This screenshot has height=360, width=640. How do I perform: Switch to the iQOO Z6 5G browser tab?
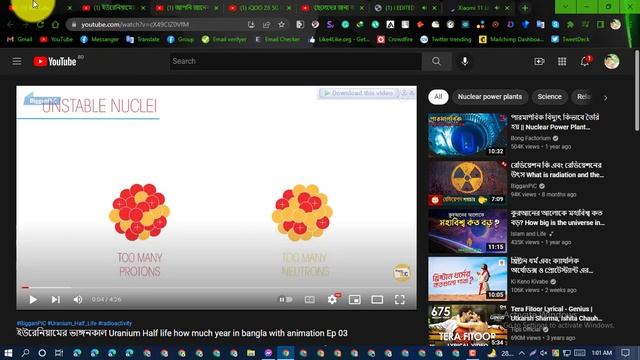tap(259, 8)
